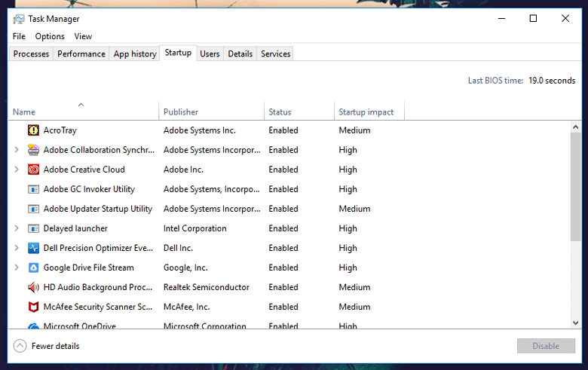Click Enabled status in AcroTray row
The width and height of the screenshot is (588, 370).
coord(283,130)
